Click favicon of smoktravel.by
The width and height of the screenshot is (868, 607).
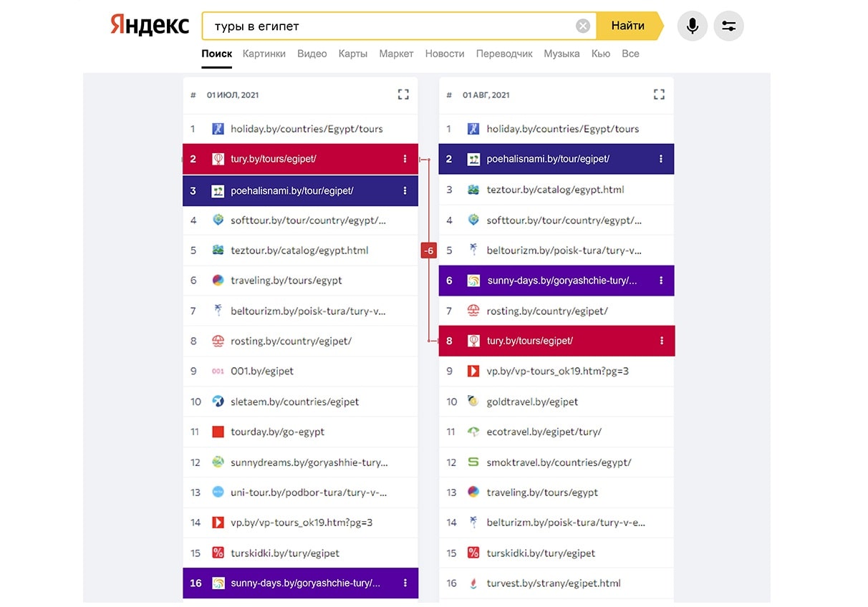473,462
